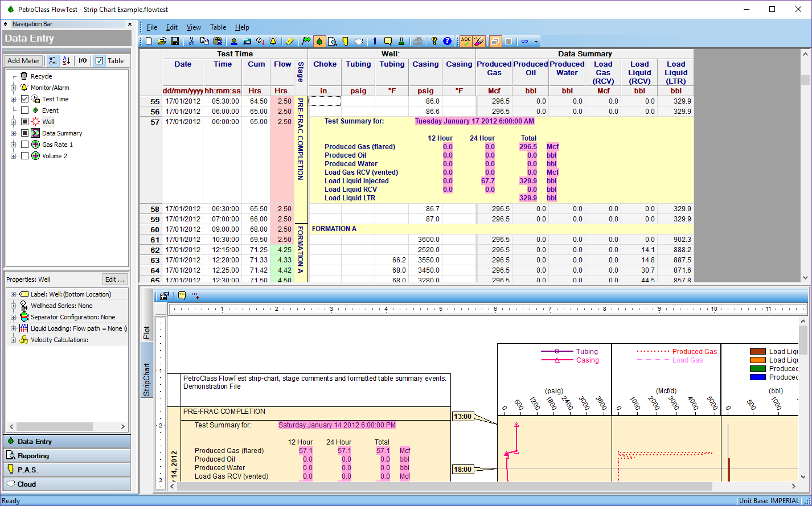This screenshot has height=506, width=812.
Task: Click the yellow question mark icon
Action: 434,41
